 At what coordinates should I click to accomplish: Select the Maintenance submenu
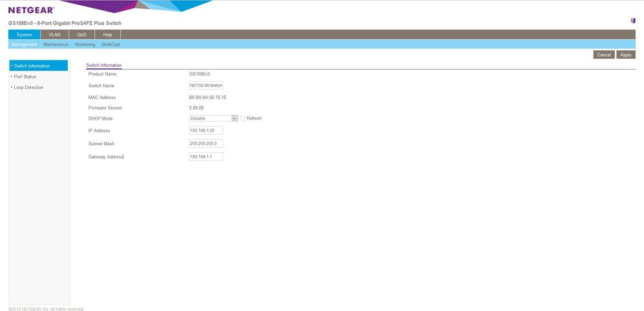(56, 45)
